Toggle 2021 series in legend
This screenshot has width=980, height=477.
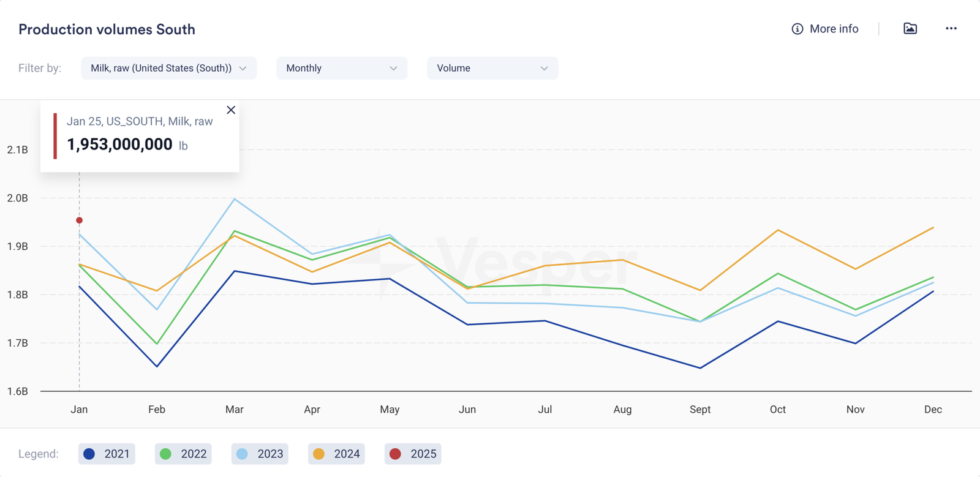point(107,454)
